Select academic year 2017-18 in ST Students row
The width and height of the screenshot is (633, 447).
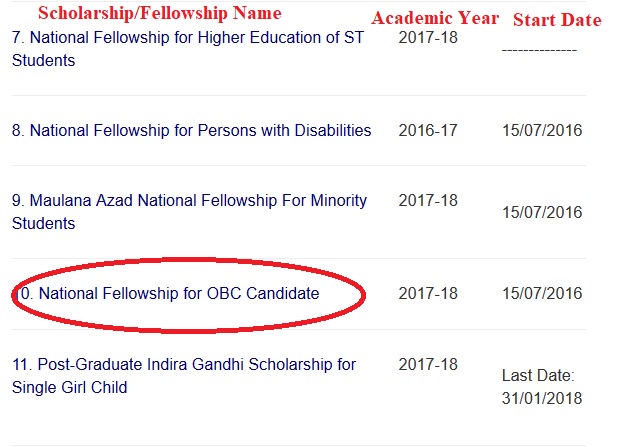click(x=428, y=38)
